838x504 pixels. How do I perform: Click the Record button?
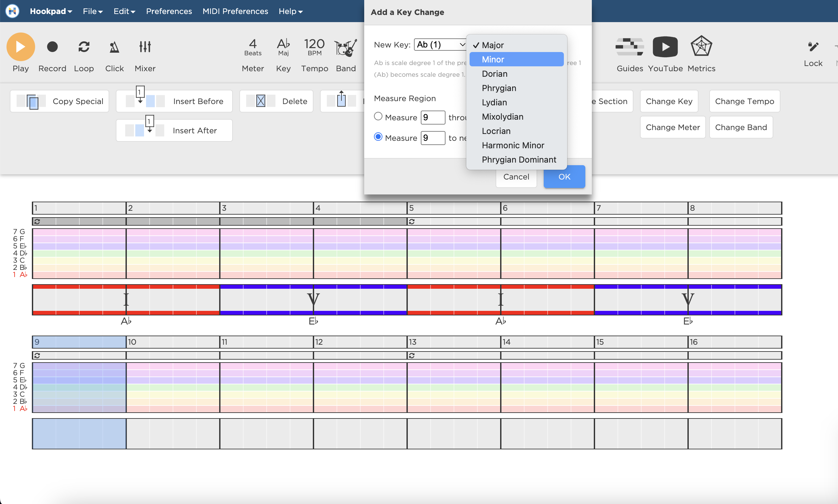tap(52, 47)
